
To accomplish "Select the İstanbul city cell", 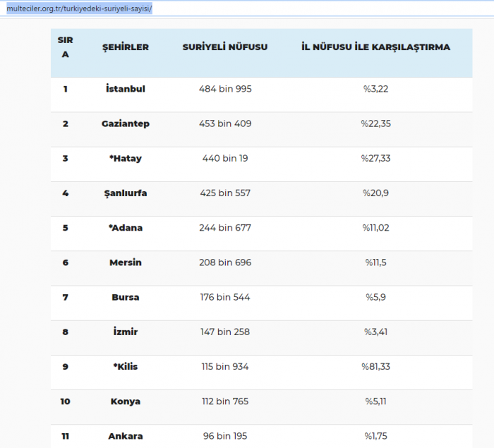I will click(126, 88).
